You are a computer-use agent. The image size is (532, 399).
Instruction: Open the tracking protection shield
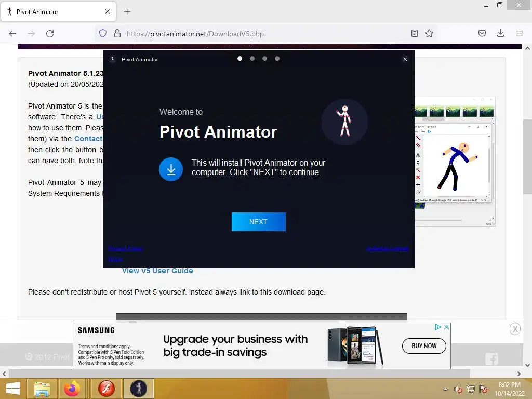click(x=103, y=33)
